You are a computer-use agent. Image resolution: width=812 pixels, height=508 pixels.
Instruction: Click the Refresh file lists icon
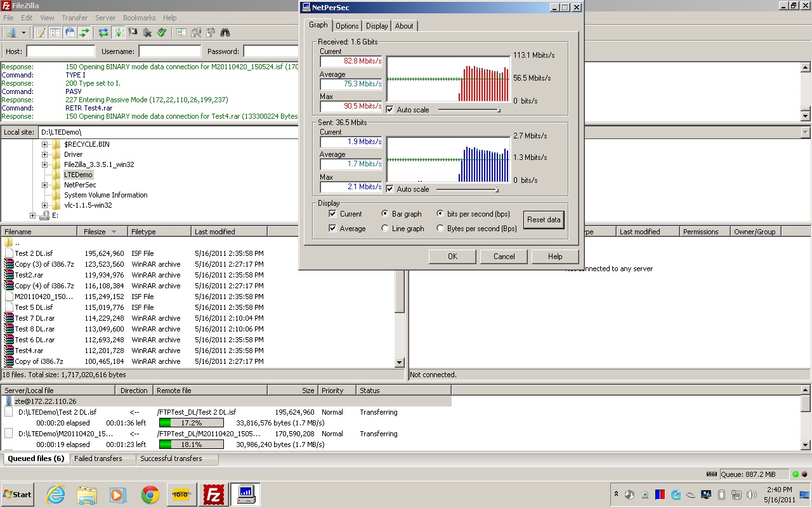point(103,32)
